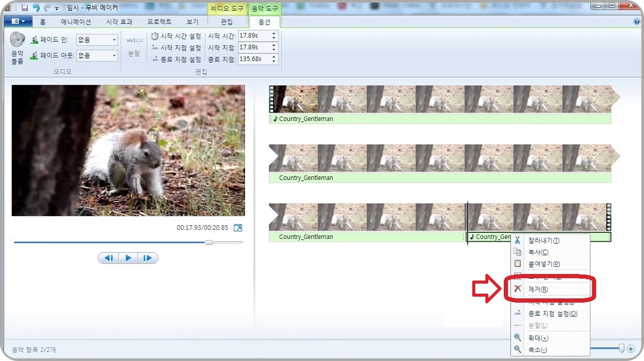The height and width of the screenshot is (361, 644).
Task: Open the blue Movie Maker application menu
Action: tap(18, 21)
